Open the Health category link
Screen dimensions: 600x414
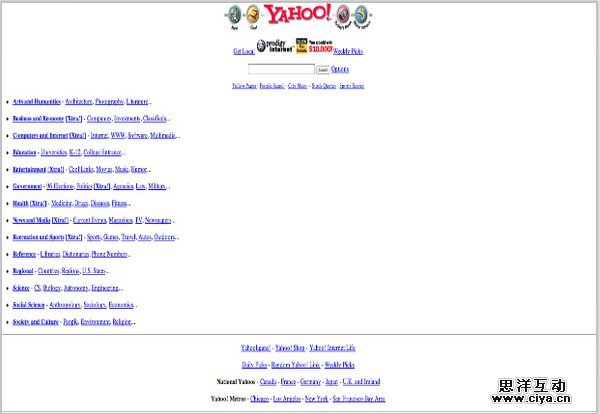[21, 203]
